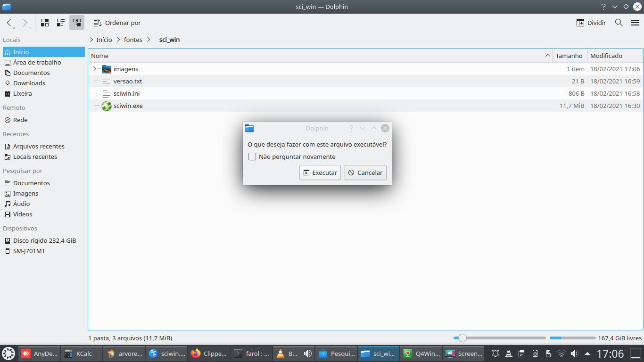The image size is (644, 362).
Task: Expand the hidden system tray icons arrow
Action: [x=587, y=354]
